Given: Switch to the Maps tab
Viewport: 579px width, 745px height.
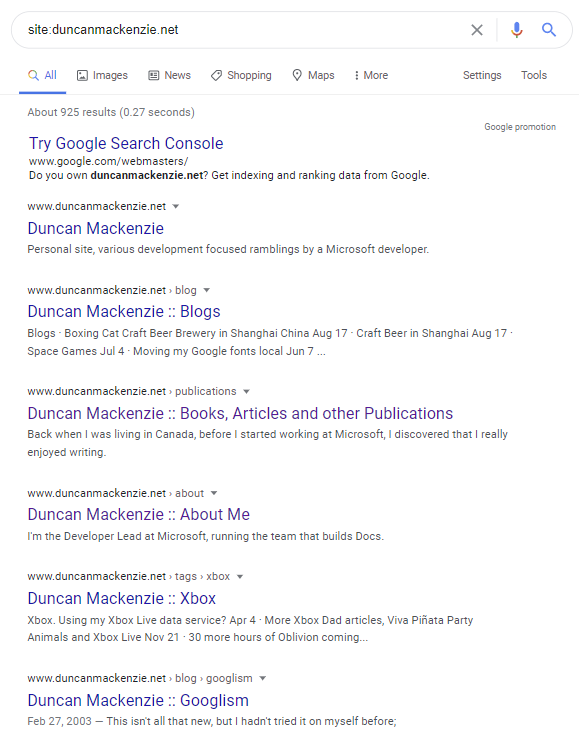Looking at the screenshot, I should pos(313,75).
